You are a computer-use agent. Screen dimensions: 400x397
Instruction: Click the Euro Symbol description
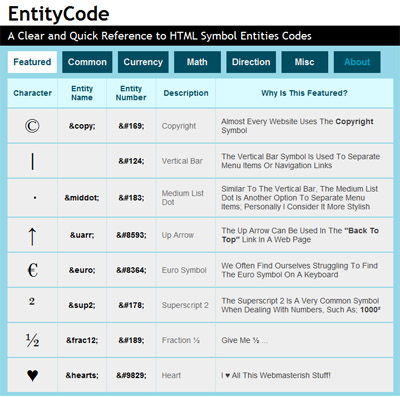[184, 270]
